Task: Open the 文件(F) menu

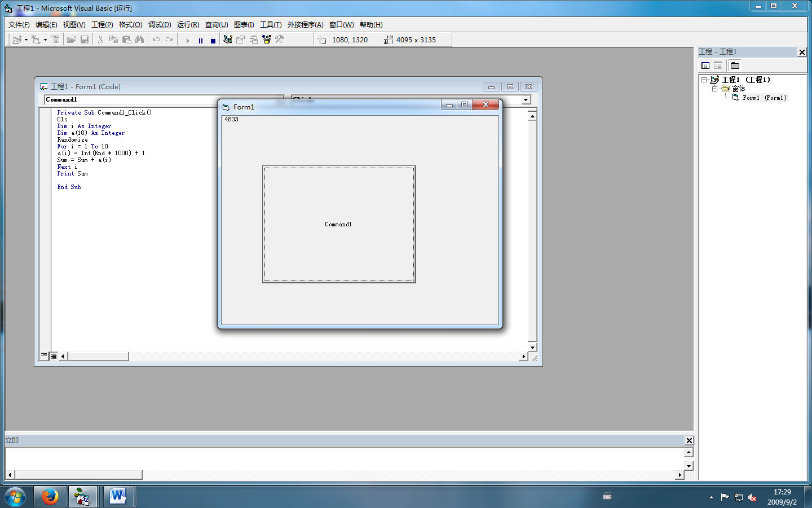Action: click(x=19, y=25)
